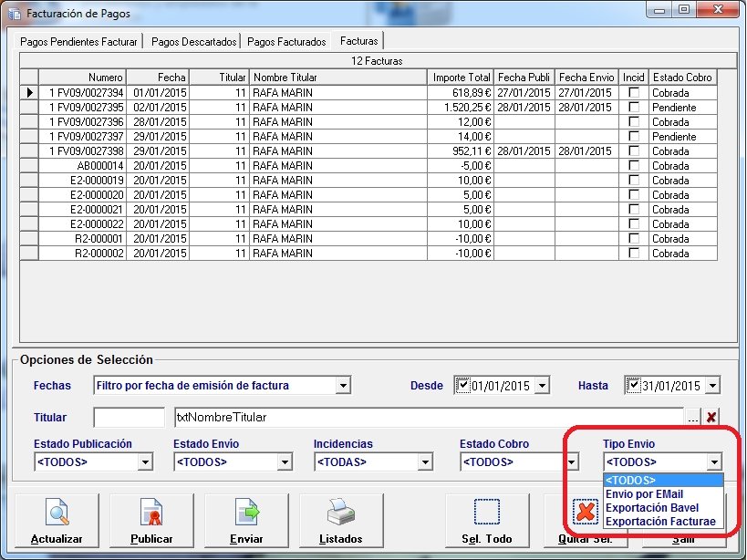The height and width of the screenshot is (560, 747).
Task: Switch to Pagos Descartados tab
Action: [194, 42]
